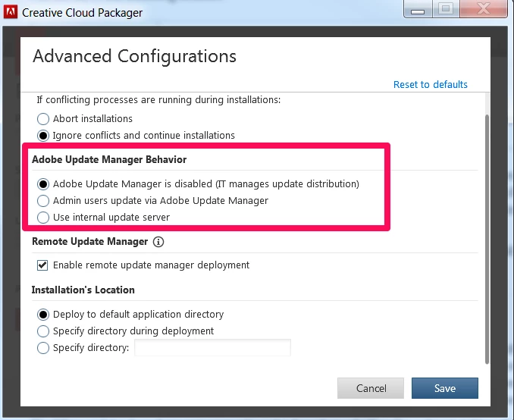Click Reset to defaults link
Image resolution: width=514 pixels, height=420 pixels.
(430, 85)
